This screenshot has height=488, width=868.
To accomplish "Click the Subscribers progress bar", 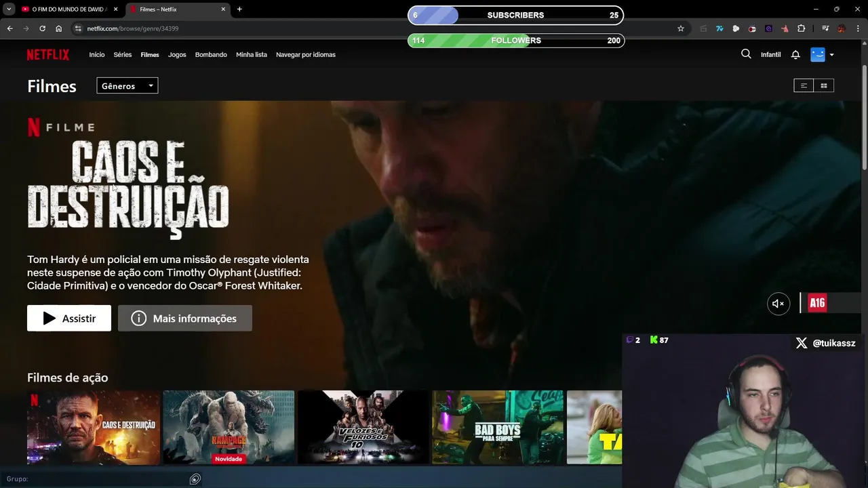I will coord(515,15).
